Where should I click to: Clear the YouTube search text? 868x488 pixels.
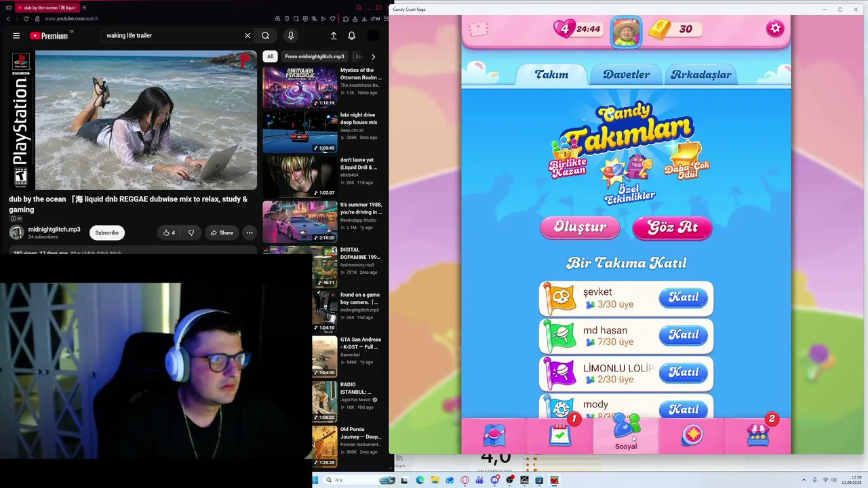pyautogui.click(x=248, y=35)
